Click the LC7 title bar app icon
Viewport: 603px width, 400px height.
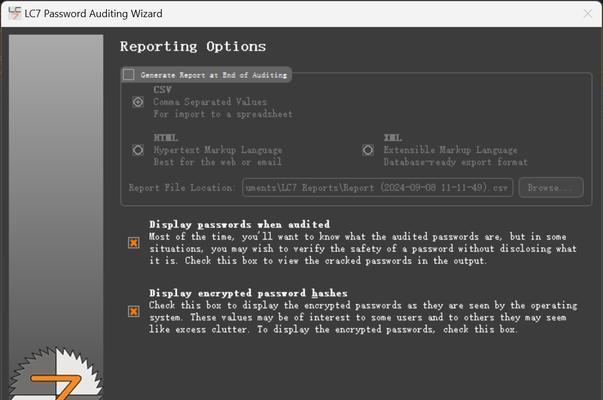14,13
